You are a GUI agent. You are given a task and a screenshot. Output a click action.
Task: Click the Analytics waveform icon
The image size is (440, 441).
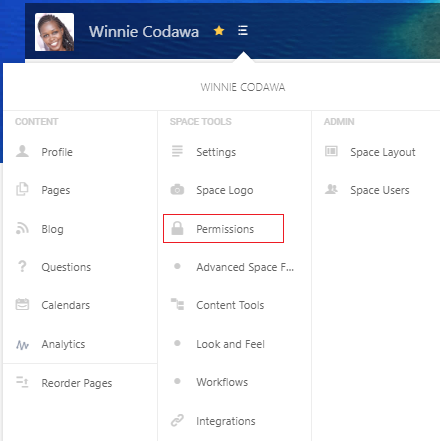(22, 345)
